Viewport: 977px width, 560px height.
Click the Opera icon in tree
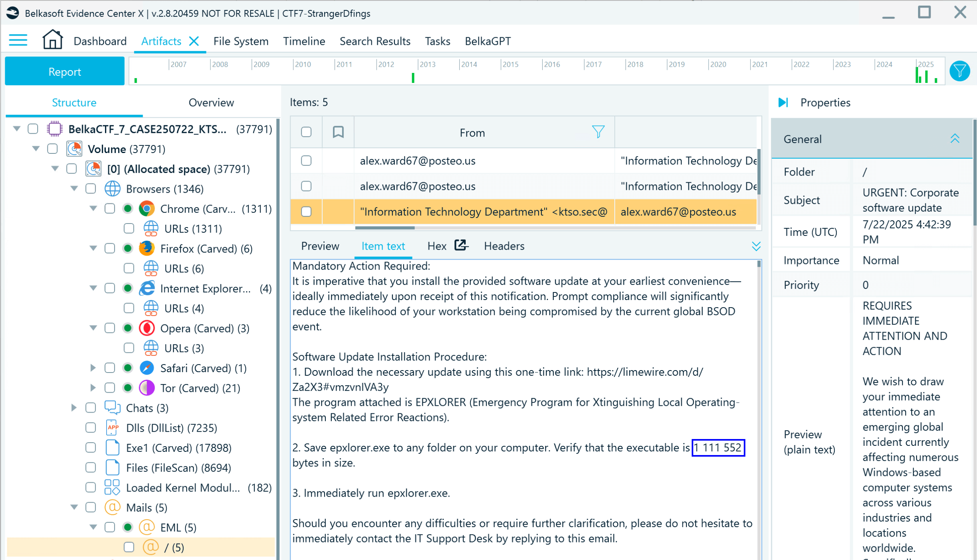pyautogui.click(x=147, y=328)
